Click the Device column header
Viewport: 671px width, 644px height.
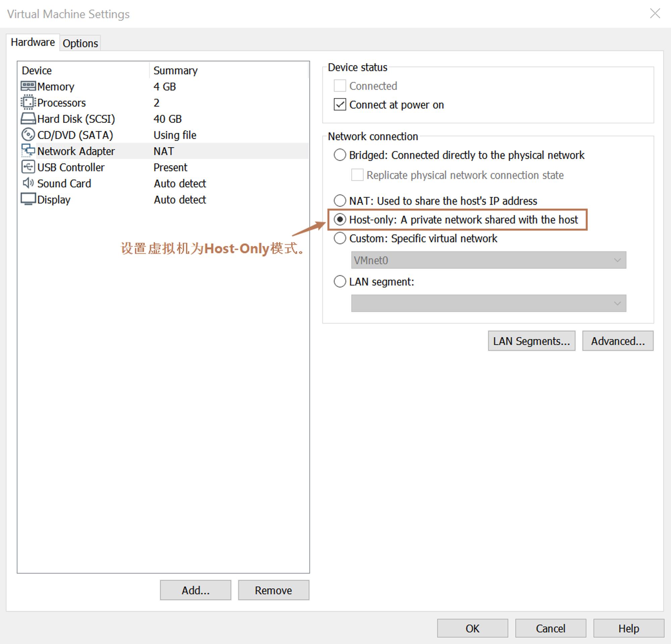[37, 70]
